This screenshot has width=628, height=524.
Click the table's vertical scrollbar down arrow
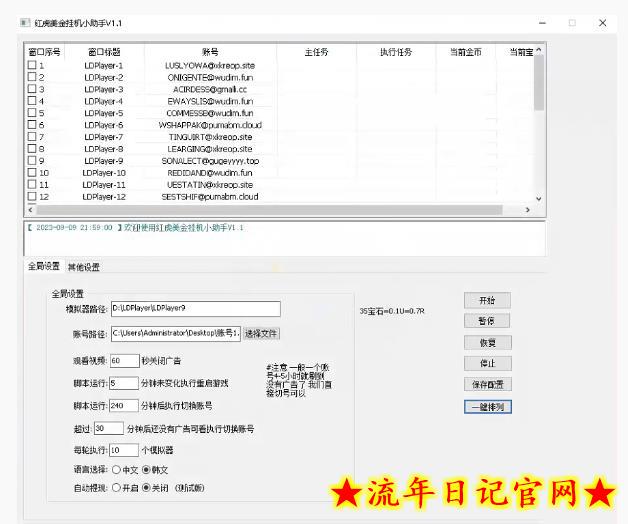coord(539,199)
